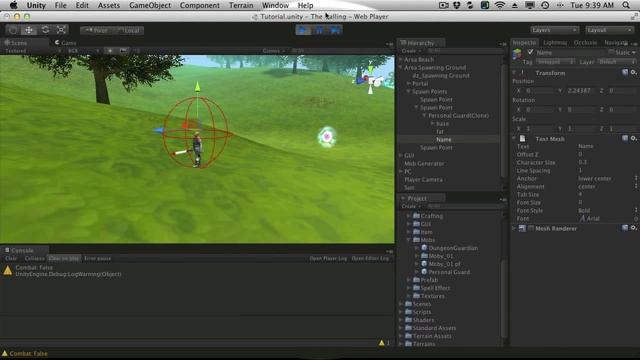This screenshot has height=360, width=640.
Task: Open Transform help book icon
Action: 625,73
